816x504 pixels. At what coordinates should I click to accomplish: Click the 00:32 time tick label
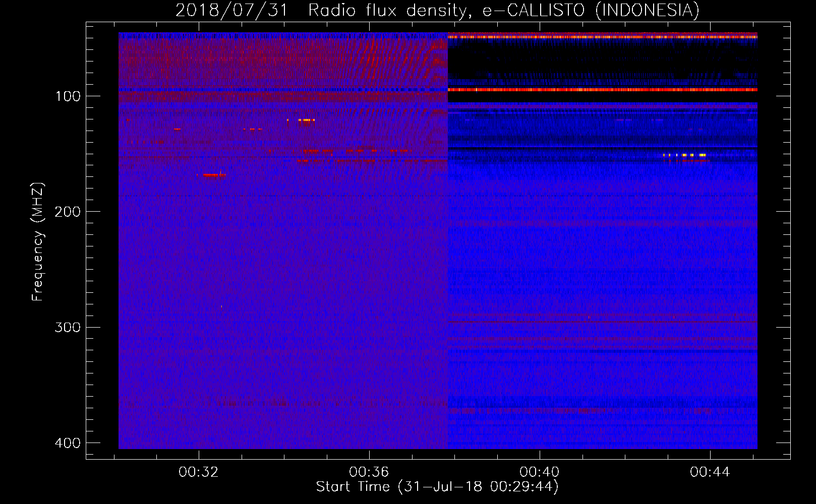coord(199,472)
